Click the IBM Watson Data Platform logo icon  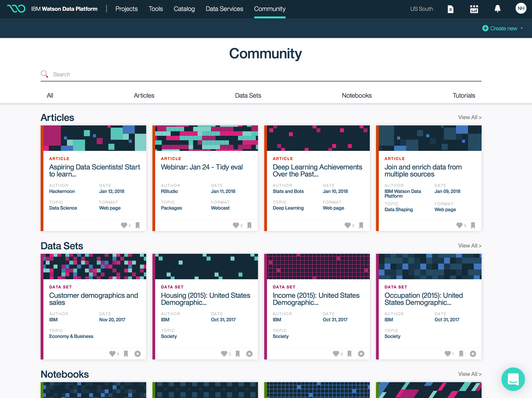click(x=16, y=9)
